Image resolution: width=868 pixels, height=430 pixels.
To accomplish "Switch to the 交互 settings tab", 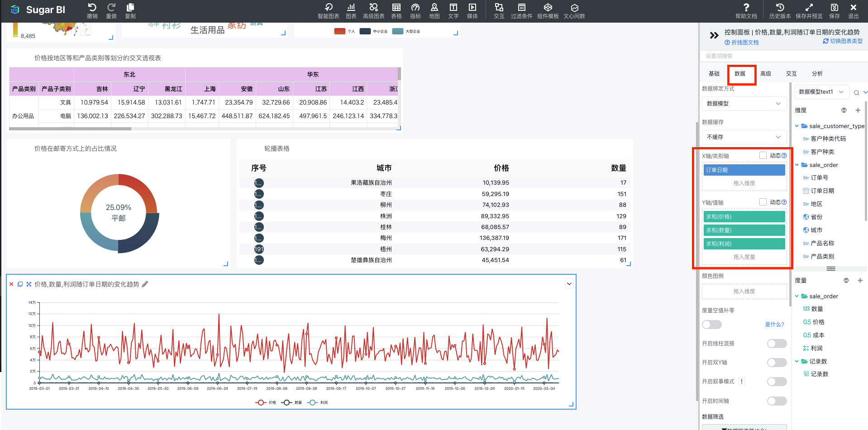I will [792, 74].
